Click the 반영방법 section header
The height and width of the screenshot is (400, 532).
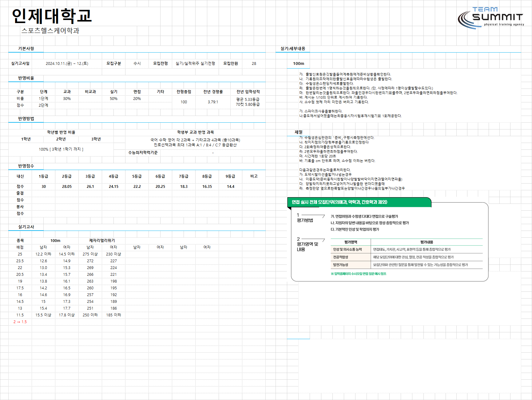click(x=26, y=118)
